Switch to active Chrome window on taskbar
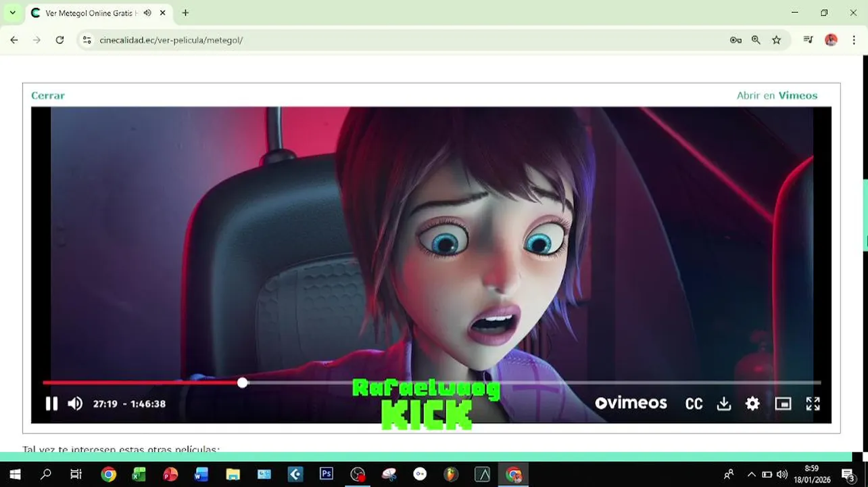Image resolution: width=868 pixels, height=487 pixels. 514,475
